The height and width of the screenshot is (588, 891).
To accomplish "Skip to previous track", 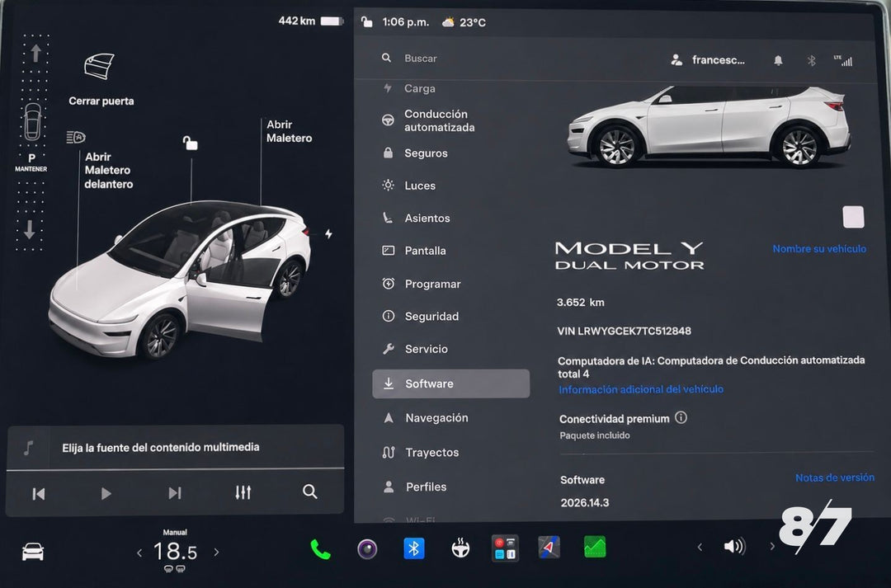I will 39,494.
